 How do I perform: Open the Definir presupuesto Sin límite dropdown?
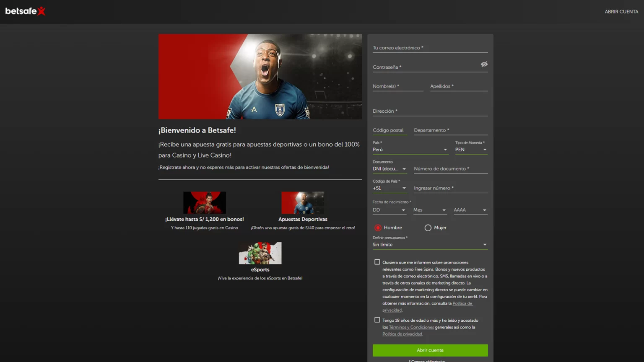tap(430, 244)
